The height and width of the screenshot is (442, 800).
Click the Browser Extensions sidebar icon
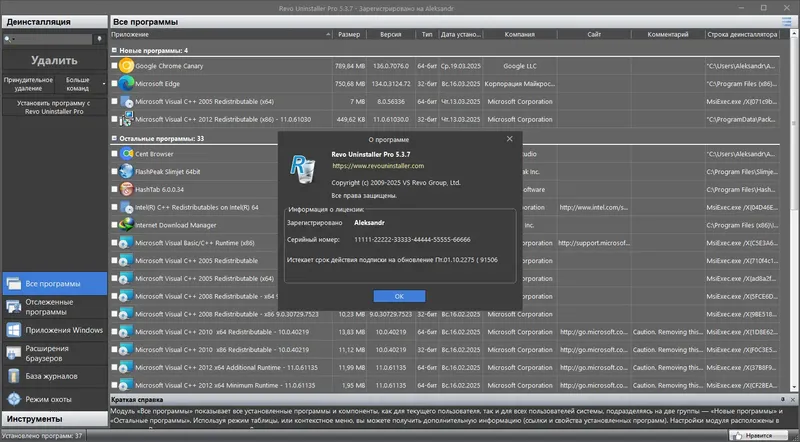coord(14,353)
